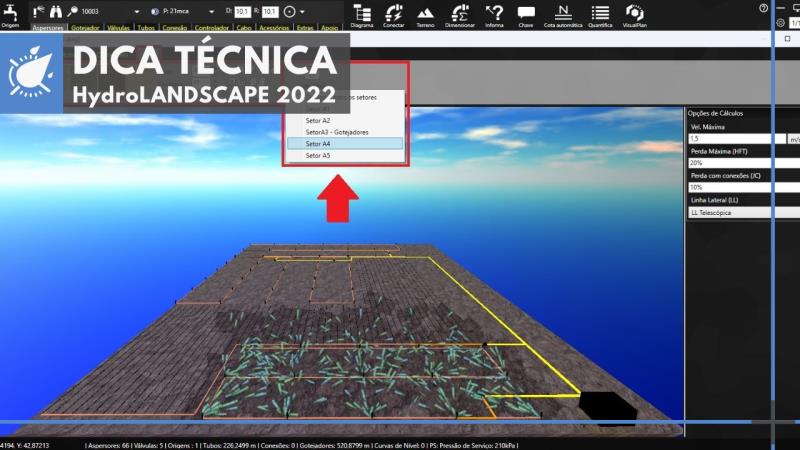This screenshot has width=800, height=450.
Task: Click status text Válvulas: 5
Action: (148, 445)
